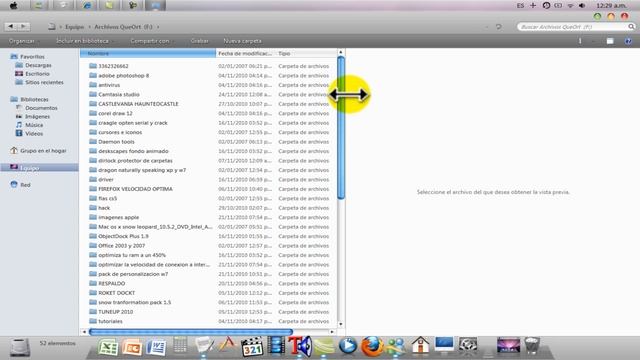Open the Trash icon in the dock
640x360 pixels.
click(532, 345)
